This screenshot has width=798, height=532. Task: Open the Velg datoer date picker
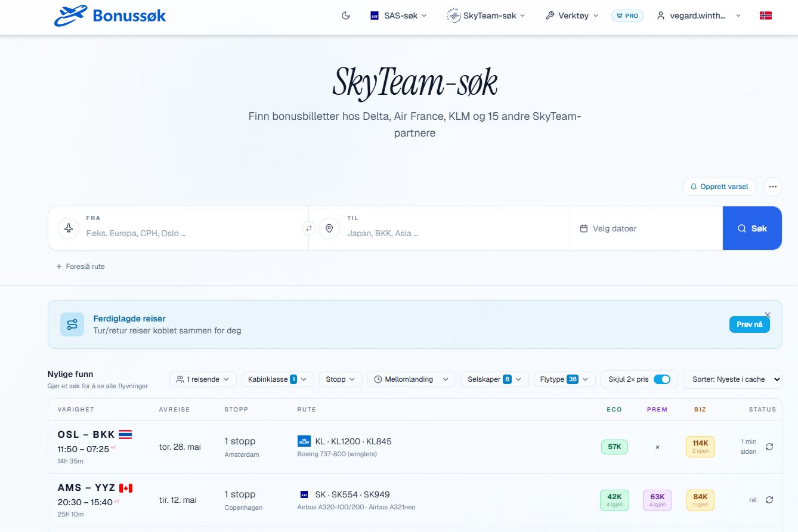646,228
